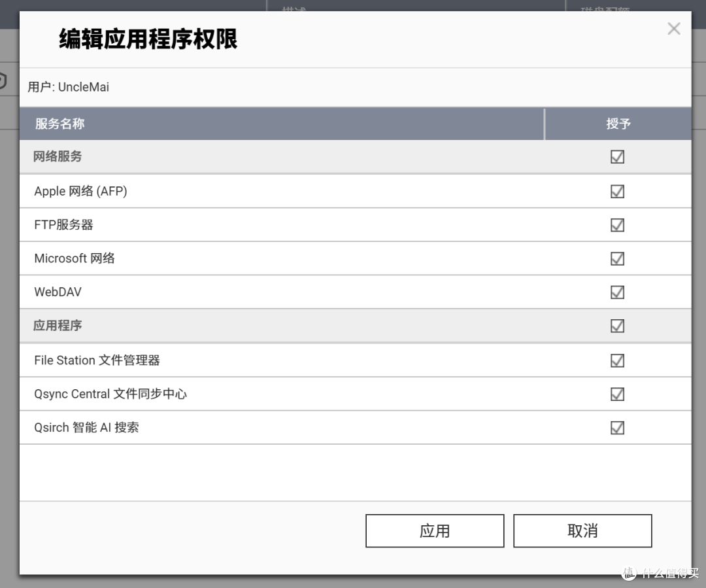Toggle the Qsirch 智能 AI 搜索 checkbox
The height and width of the screenshot is (588, 706).
[617, 428]
